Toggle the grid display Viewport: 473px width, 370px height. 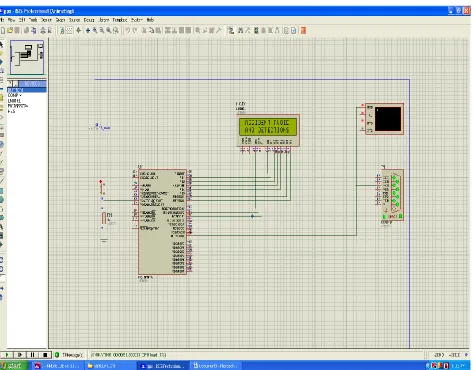coord(69,31)
